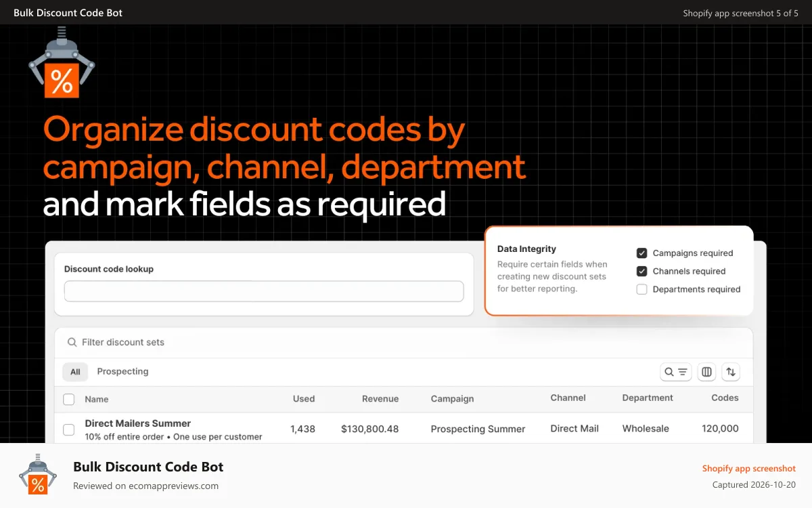The width and height of the screenshot is (812, 508).
Task: Enable the Departments required checkbox
Action: click(x=641, y=289)
